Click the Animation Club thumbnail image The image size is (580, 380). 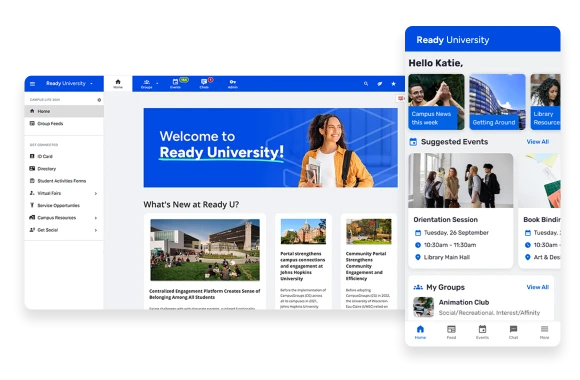point(424,307)
